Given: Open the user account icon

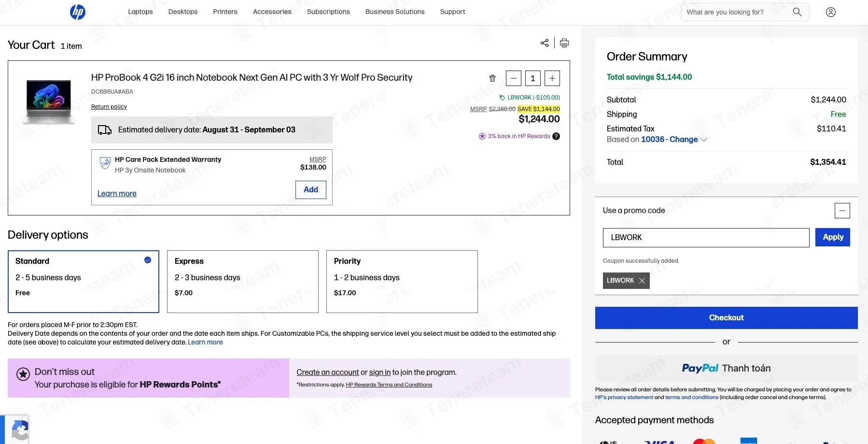Looking at the screenshot, I should tap(831, 12).
